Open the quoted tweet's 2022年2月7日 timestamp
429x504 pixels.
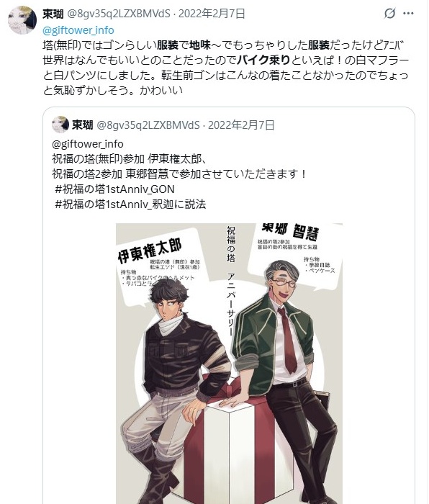[x=241, y=125]
